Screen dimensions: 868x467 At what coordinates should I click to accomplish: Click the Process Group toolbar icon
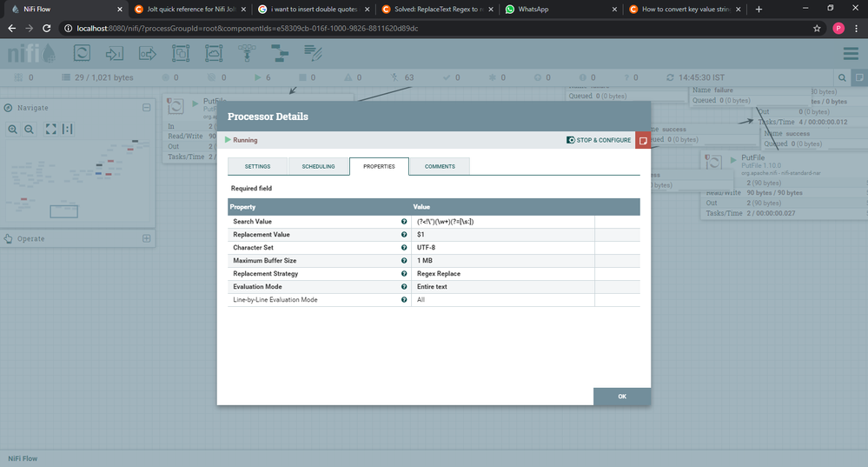click(x=181, y=53)
